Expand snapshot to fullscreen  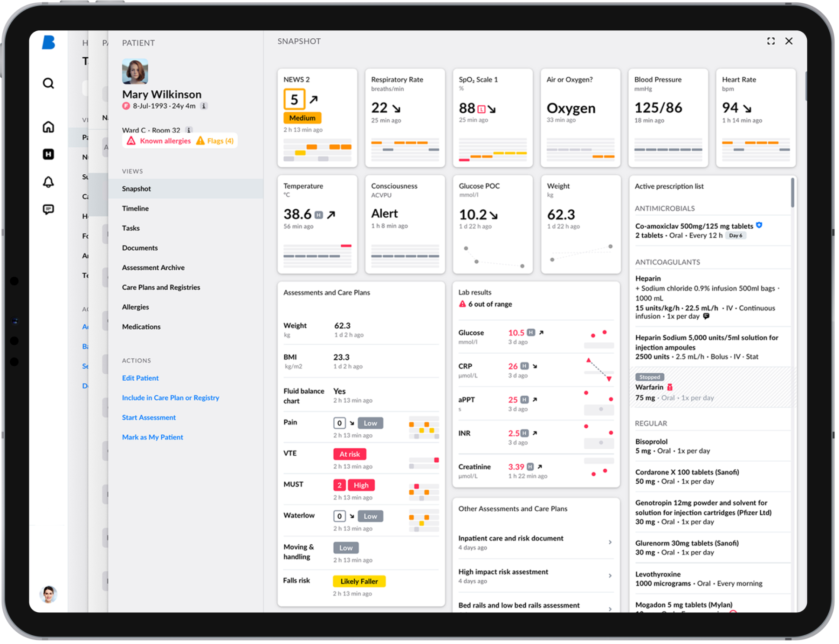pyautogui.click(x=771, y=41)
